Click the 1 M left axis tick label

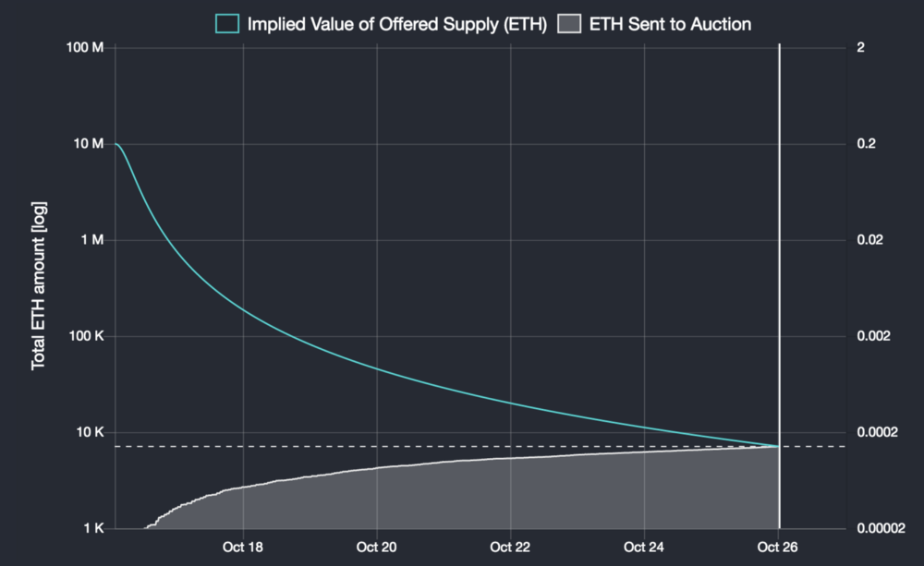(93, 240)
